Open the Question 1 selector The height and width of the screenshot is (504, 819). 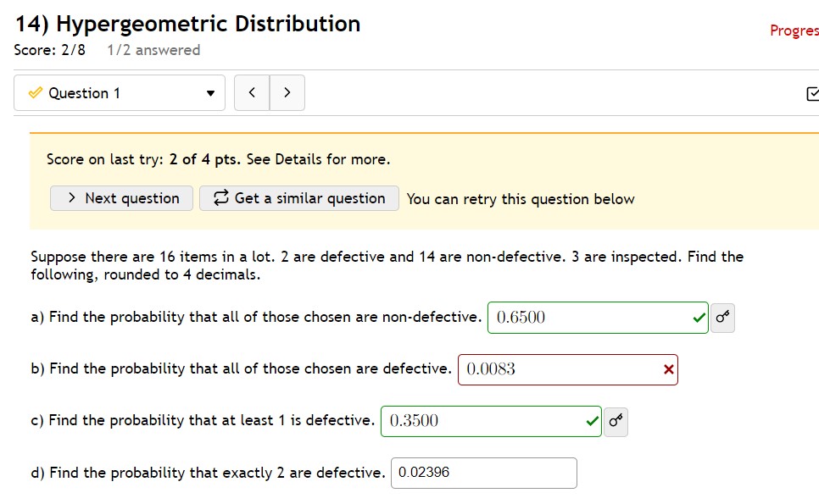119,92
